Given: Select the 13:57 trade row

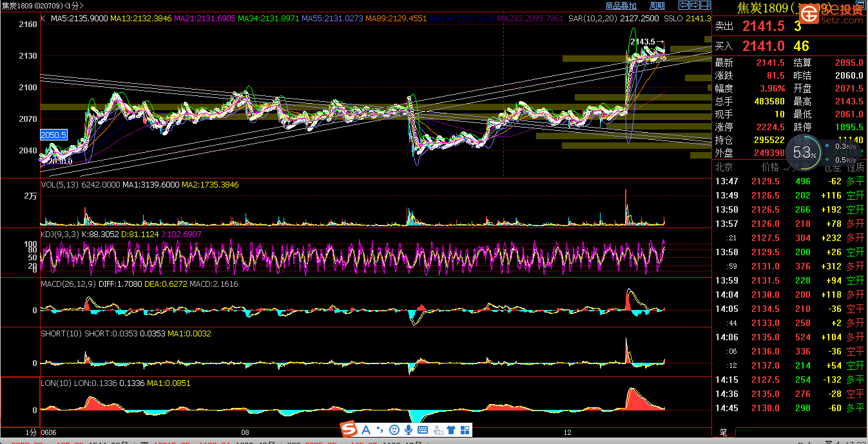Looking at the screenshot, I should click(x=790, y=224).
